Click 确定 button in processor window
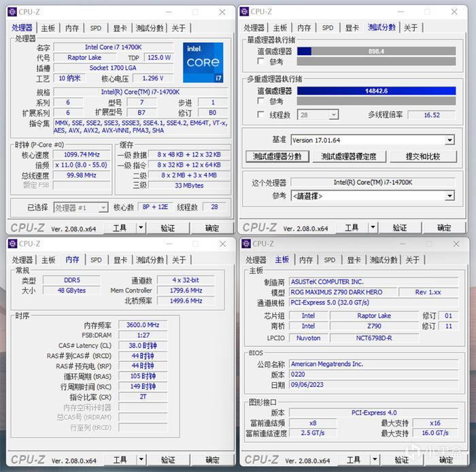This screenshot has width=476, height=472. [212, 228]
